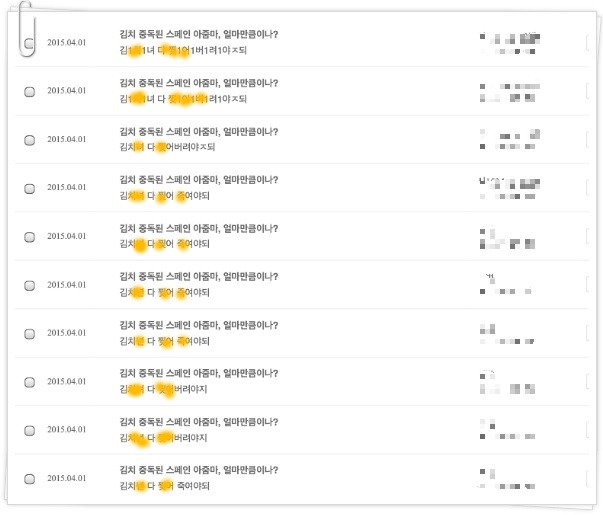Check the third row's checkbox
The height and width of the screenshot is (515, 603).
[30, 140]
